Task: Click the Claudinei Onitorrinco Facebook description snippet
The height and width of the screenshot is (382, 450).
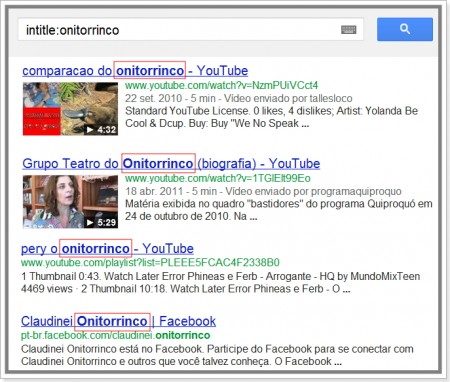Action: pyautogui.click(x=217, y=355)
